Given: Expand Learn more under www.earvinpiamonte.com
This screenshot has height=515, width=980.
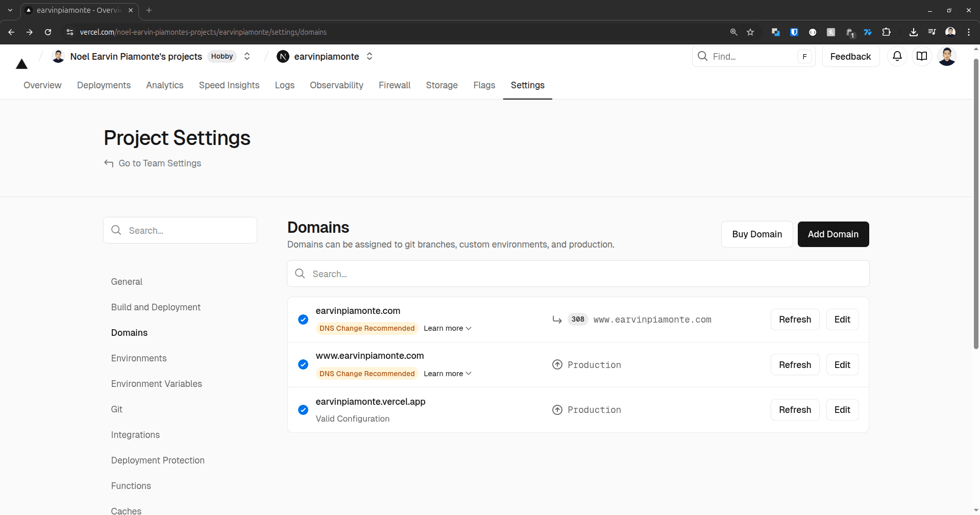Looking at the screenshot, I should (x=447, y=374).
